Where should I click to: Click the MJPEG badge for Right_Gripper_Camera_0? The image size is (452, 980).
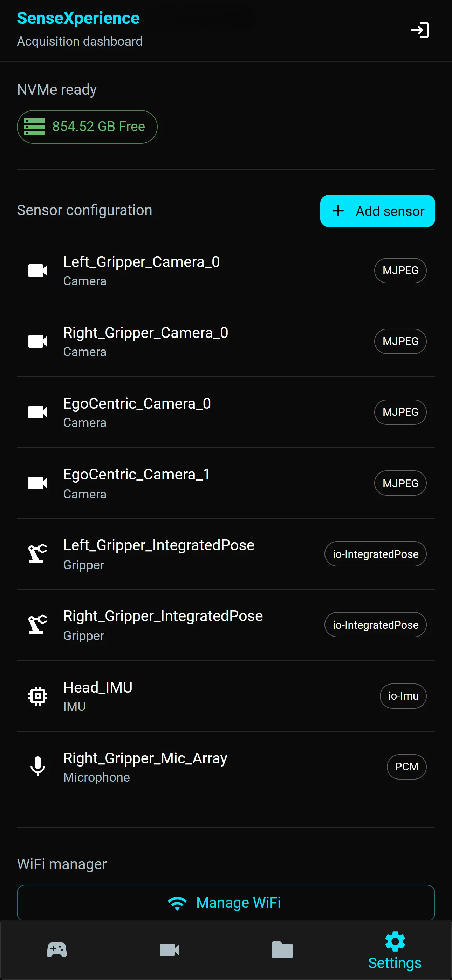(x=400, y=341)
